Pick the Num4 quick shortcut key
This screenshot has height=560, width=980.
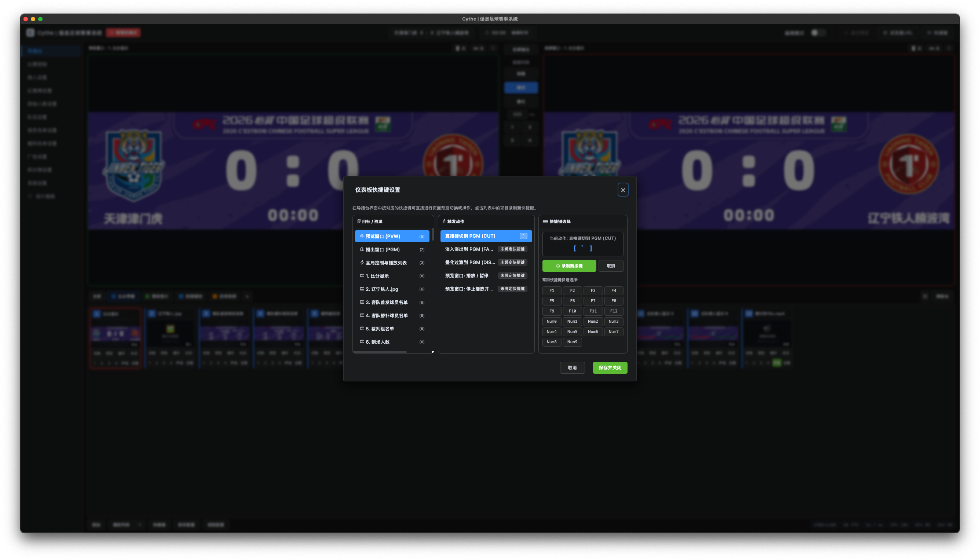pyautogui.click(x=552, y=332)
